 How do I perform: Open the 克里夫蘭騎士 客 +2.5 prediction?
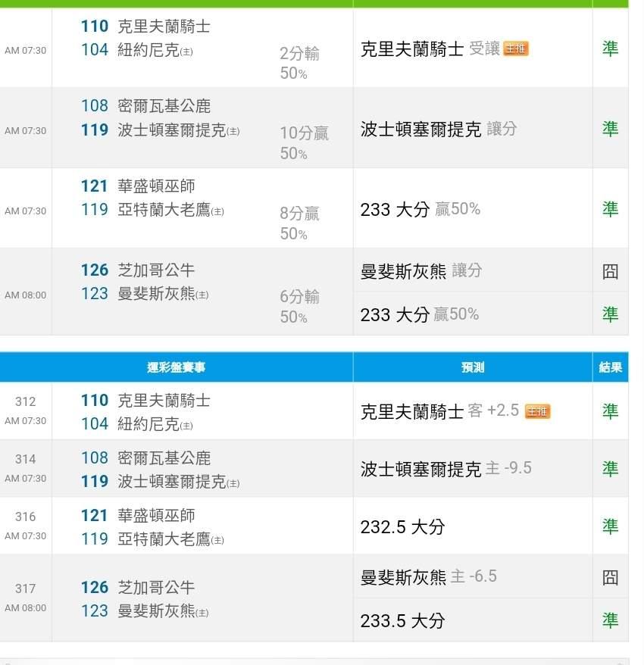tap(439, 411)
